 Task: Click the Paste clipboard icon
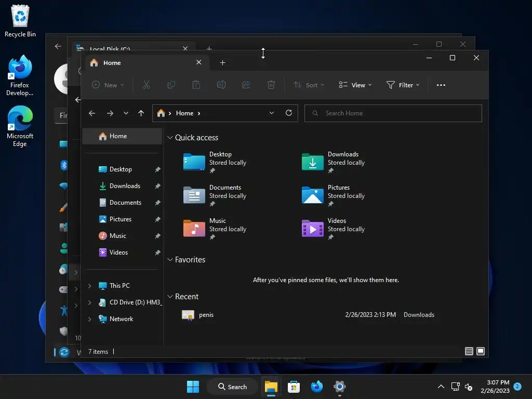click(x=196, y=85)
